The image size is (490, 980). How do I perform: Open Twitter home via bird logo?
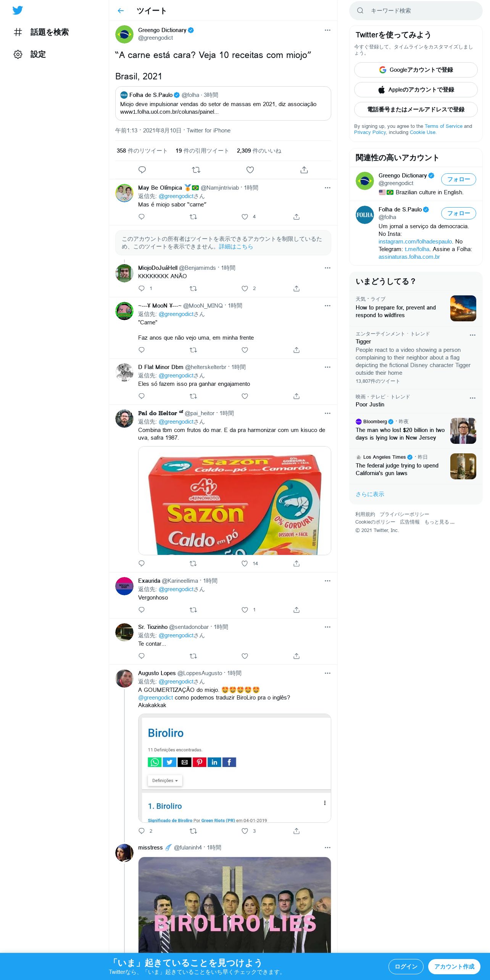pos(18,10)
